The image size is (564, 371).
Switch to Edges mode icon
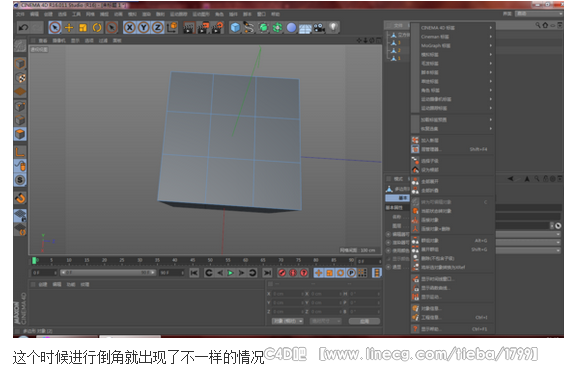click(20, 120)
